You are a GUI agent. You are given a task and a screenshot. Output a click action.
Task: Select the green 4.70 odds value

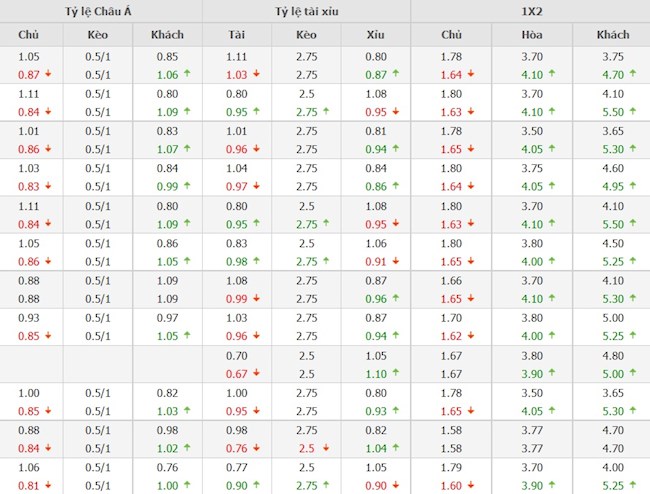click(612, 74)
